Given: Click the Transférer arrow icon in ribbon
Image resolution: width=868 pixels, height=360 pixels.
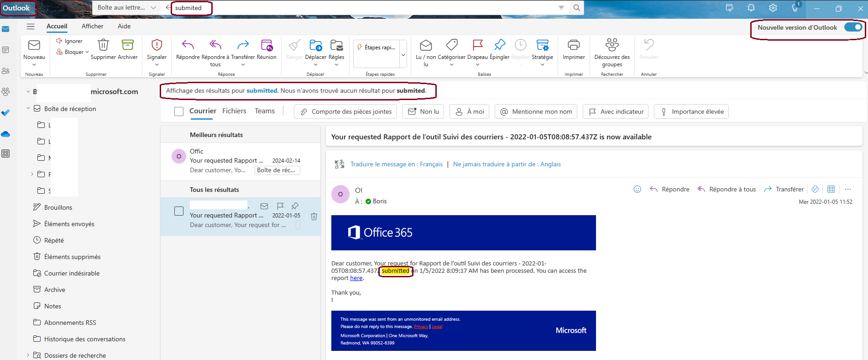Looking at the screenshot, I should [x=243, y=45].
